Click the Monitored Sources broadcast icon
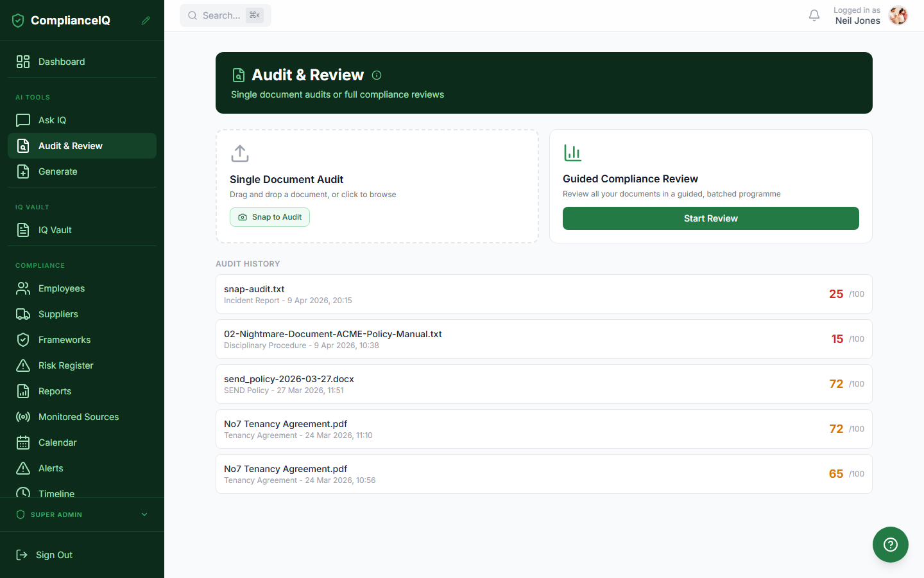 [x=23, y=417]
